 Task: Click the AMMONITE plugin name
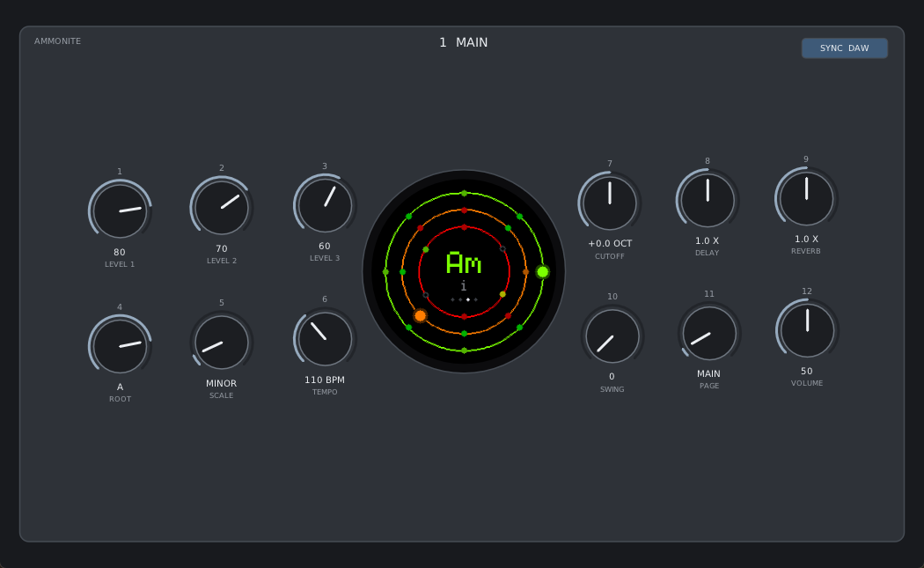point(58,41)
